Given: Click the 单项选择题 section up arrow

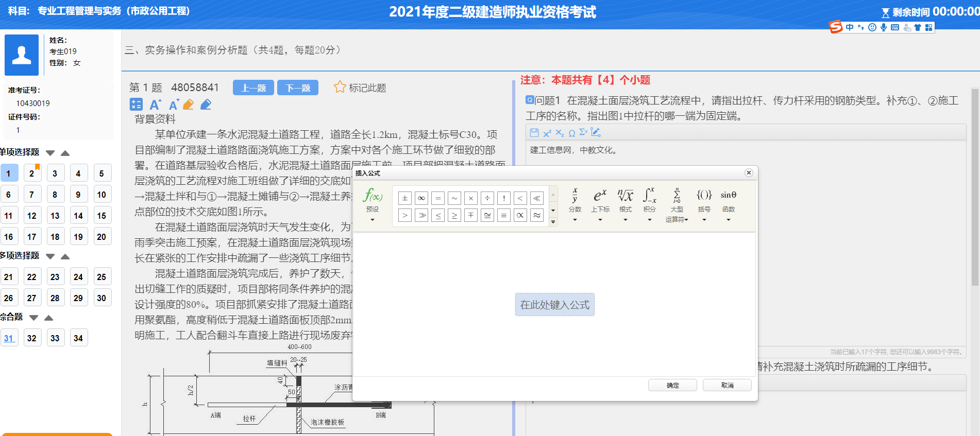Looking at the screenshot, I should click(x=65, y=152).
